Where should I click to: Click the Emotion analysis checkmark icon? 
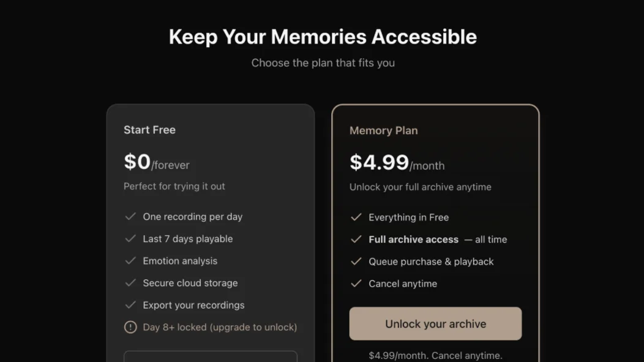pos(130,261)
